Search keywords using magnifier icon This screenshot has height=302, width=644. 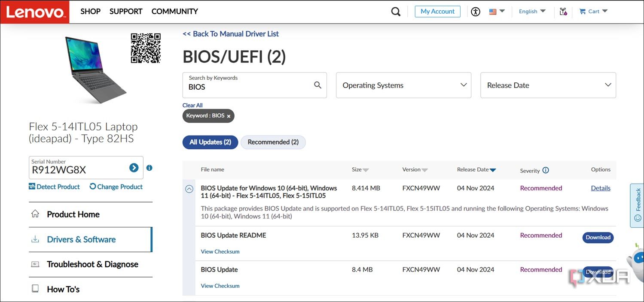318,85
